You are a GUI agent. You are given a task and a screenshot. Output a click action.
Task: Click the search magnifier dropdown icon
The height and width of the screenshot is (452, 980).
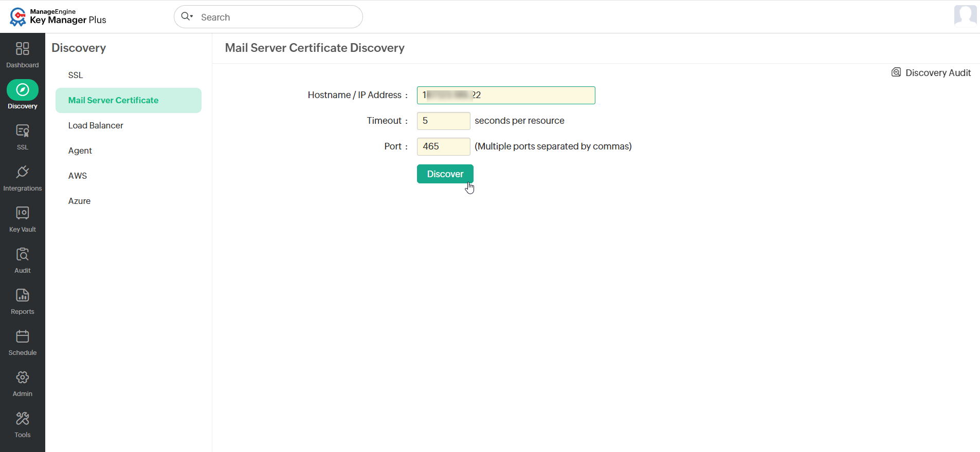(x=187, y=16)
